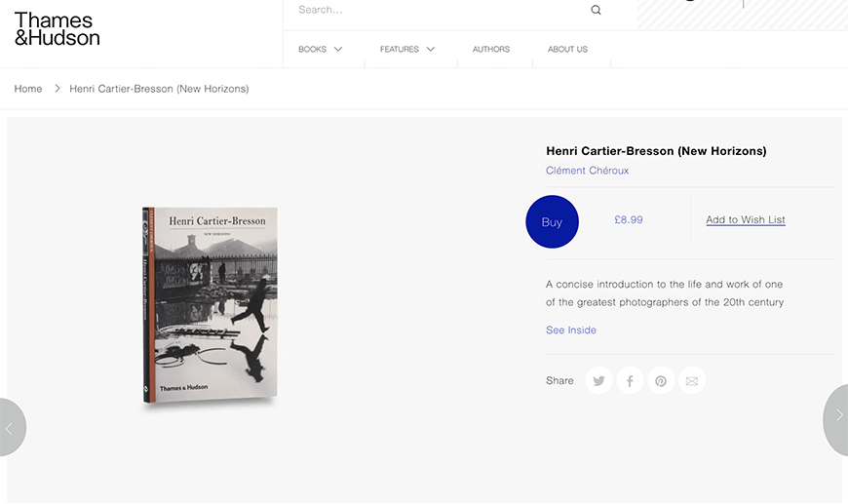
Task: Share the book on Pinterest
Action: click(x=661, y=381)
